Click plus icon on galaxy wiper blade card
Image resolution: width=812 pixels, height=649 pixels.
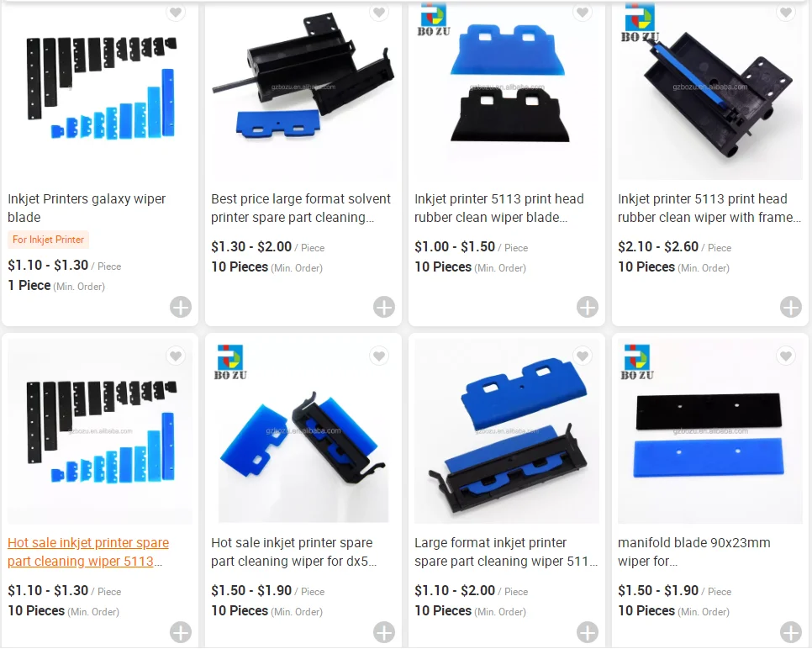click(181, 307)
